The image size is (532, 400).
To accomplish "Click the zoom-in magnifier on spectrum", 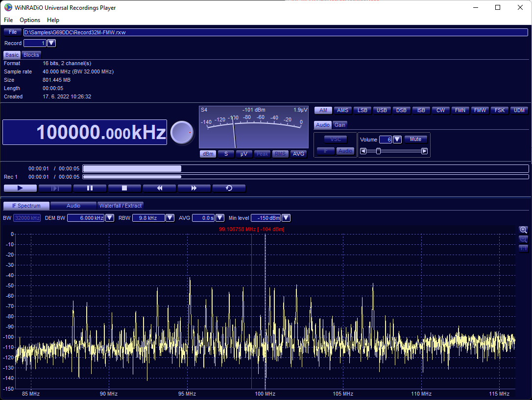I will 523,230.
